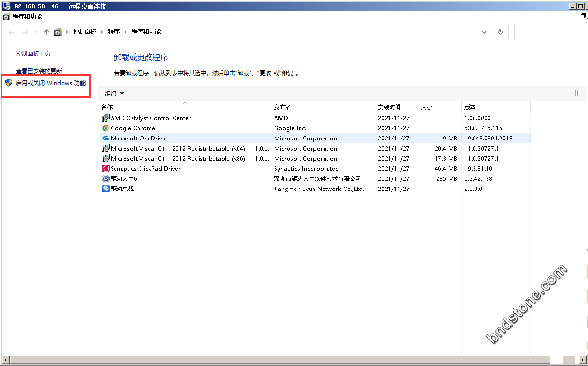Go forward with the forward arrow
The width and height of the screenshot is (588, 366).
point(25,32)
